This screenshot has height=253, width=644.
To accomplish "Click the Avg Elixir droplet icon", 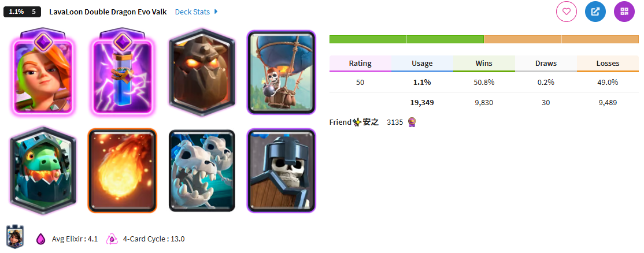I will coord(40,239).
